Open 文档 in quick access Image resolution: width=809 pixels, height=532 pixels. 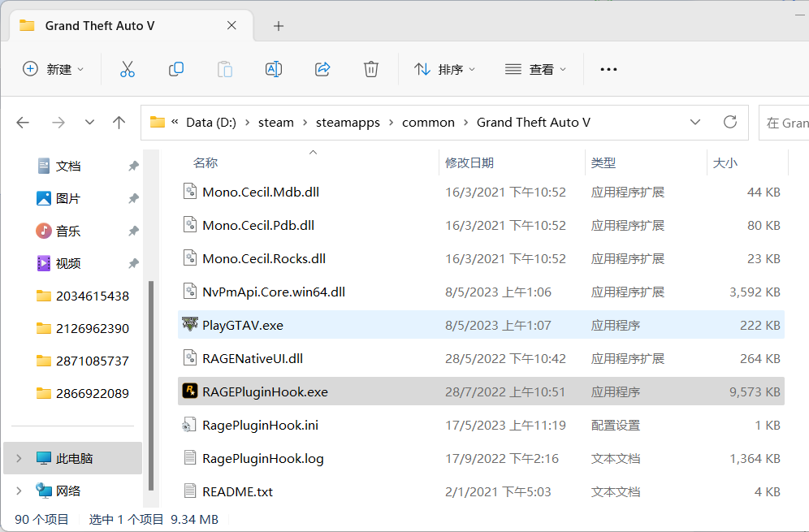tap(68, 167)
